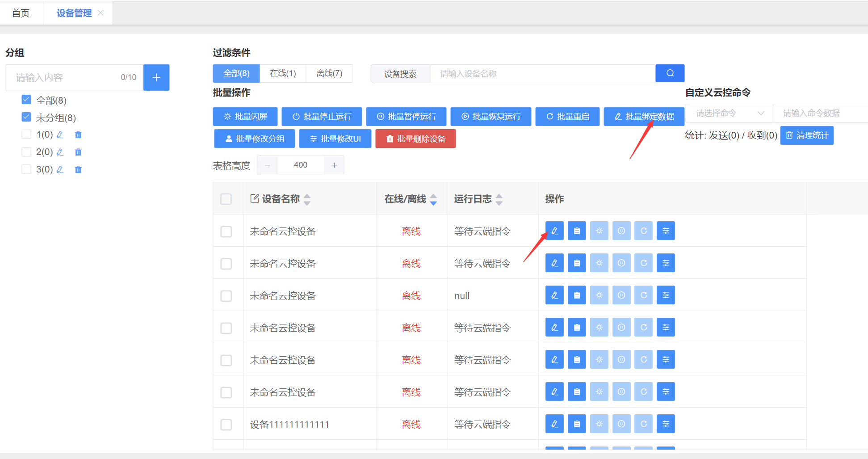Click the 批量绑定数据 button
The height and width of the screenshot is (459, 868).
click(644, 116)
